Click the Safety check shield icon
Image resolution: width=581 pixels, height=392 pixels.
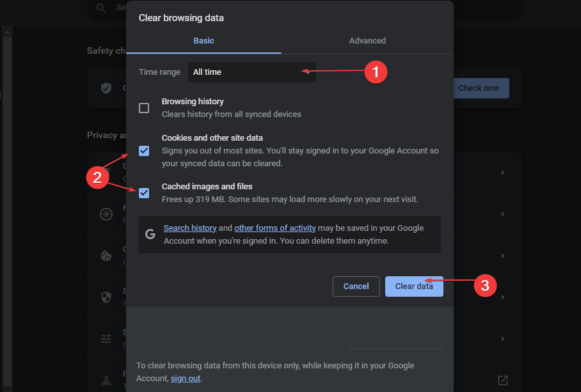106,88
